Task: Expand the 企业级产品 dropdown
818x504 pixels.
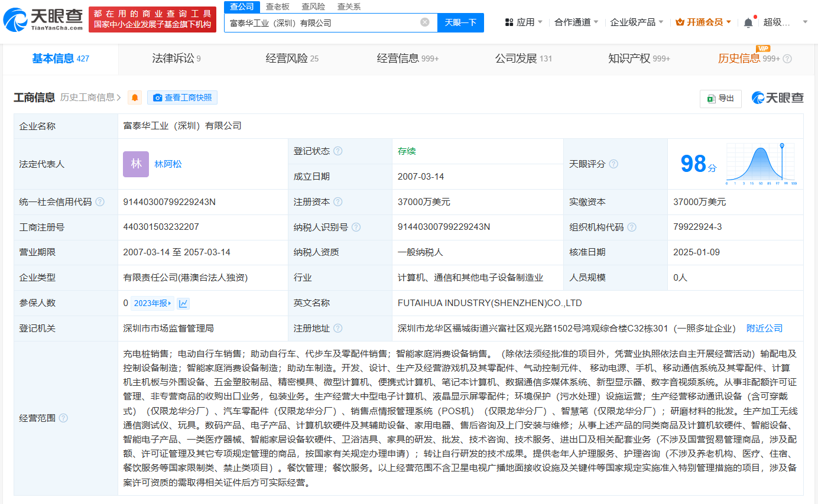Action: click(x=637, y=22)
